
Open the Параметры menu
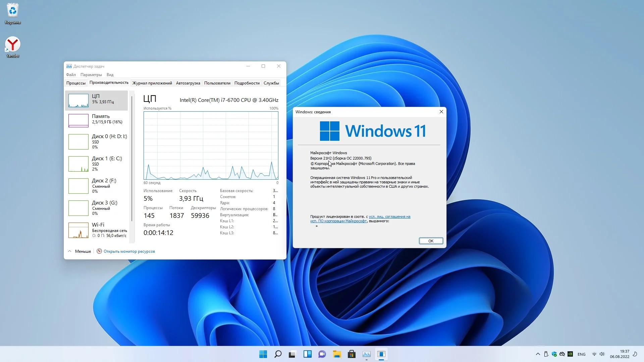point(91,74)
